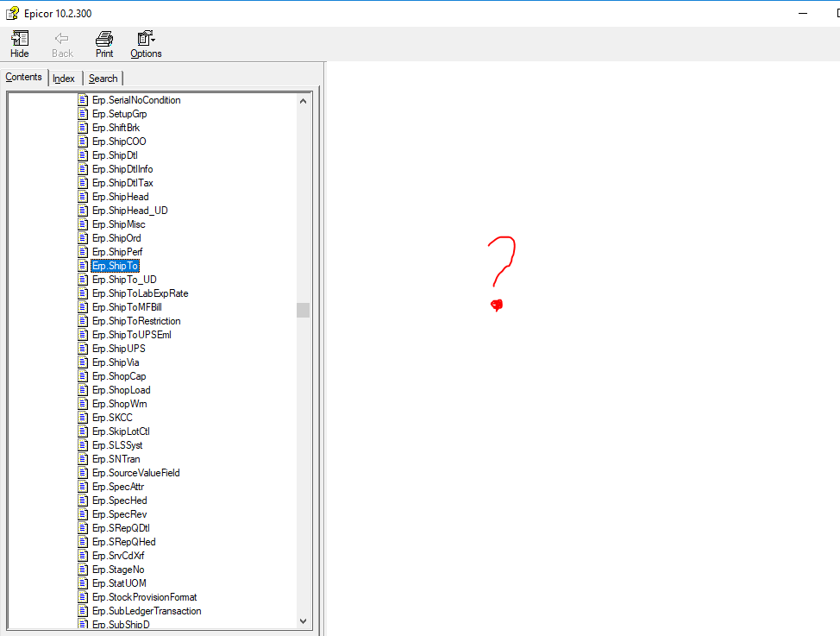Select the highlighted Erp.ShipTo text
This screenshot has height=636, width=840.
pos(116,266)
